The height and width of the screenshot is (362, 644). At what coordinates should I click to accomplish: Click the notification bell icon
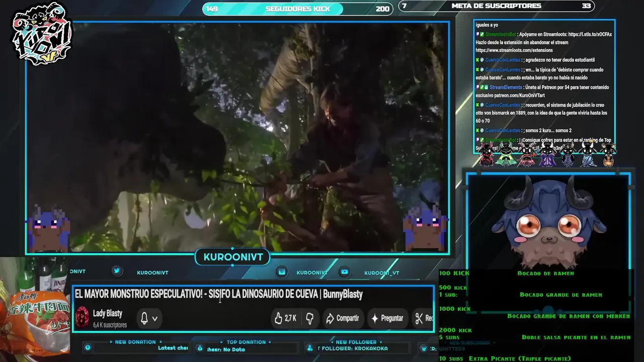pos(144,318)
